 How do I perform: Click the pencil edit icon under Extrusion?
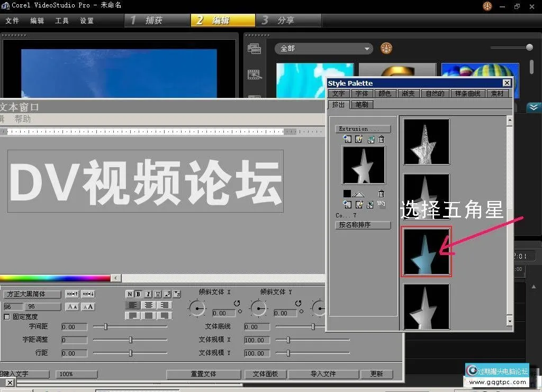pyautogui.click(x=359, y=139)
